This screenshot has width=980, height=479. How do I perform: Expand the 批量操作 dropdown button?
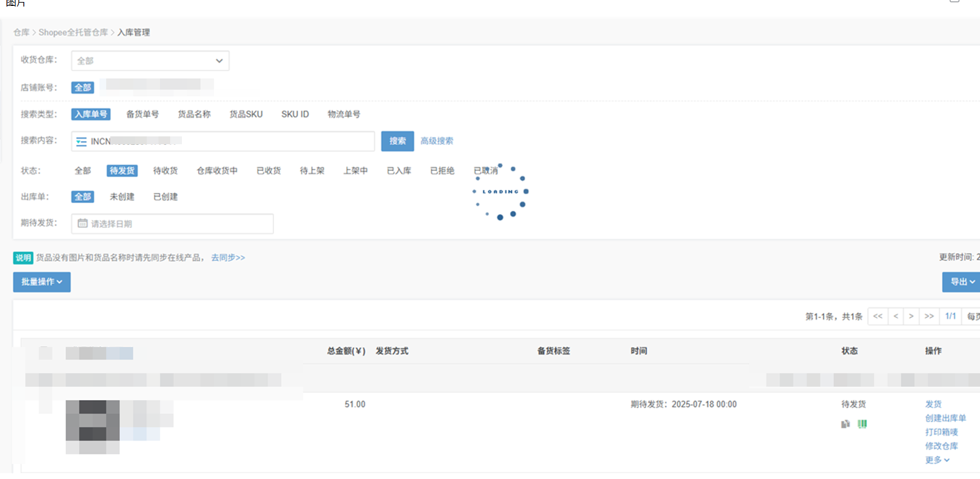pyautogui.click(x=42, y=282)
